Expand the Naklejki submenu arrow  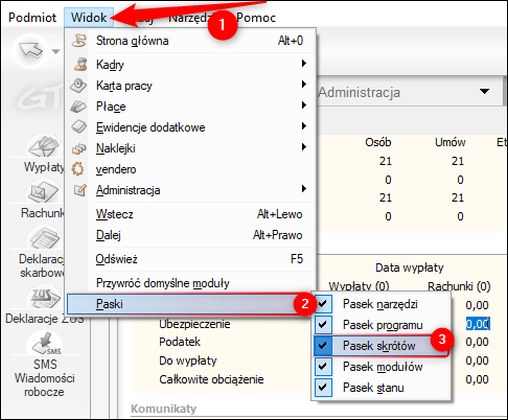[304, 147]
